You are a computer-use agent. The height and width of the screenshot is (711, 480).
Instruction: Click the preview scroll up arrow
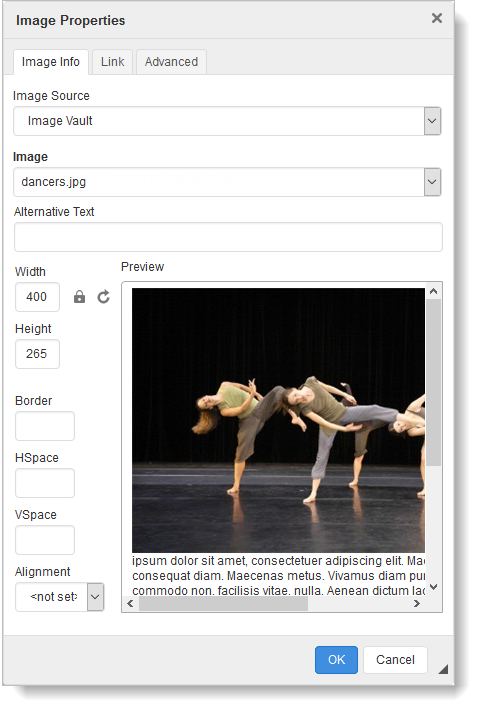[433, 292]
